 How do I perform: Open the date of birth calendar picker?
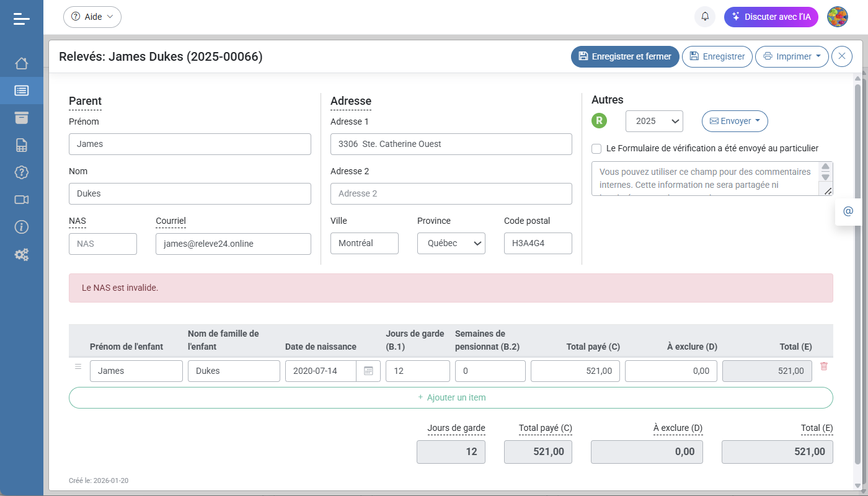(x=368, y=371)
